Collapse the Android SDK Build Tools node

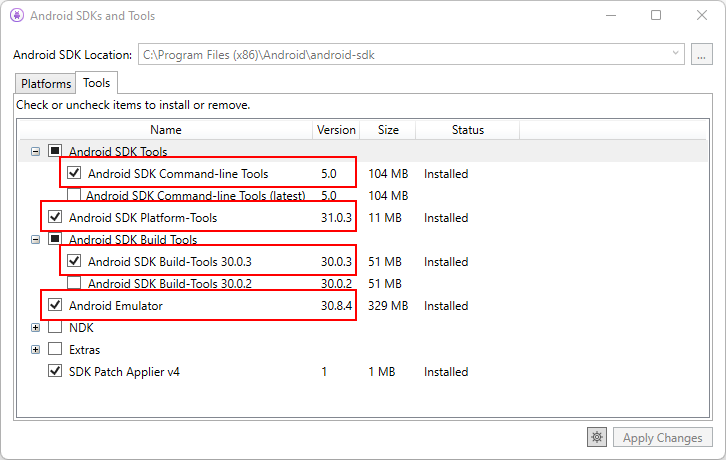[35, 239]
